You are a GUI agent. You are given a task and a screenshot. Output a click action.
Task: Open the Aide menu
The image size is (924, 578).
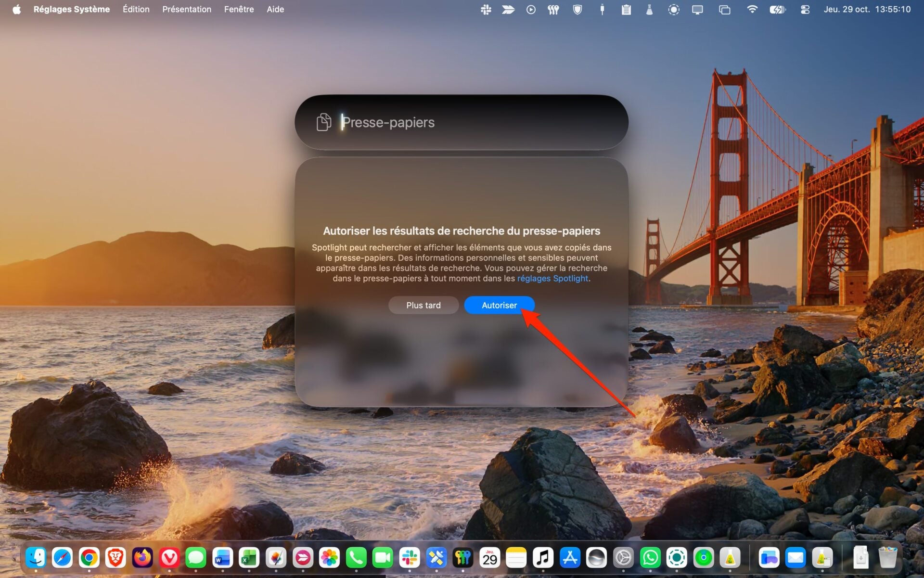click(275, 9)
